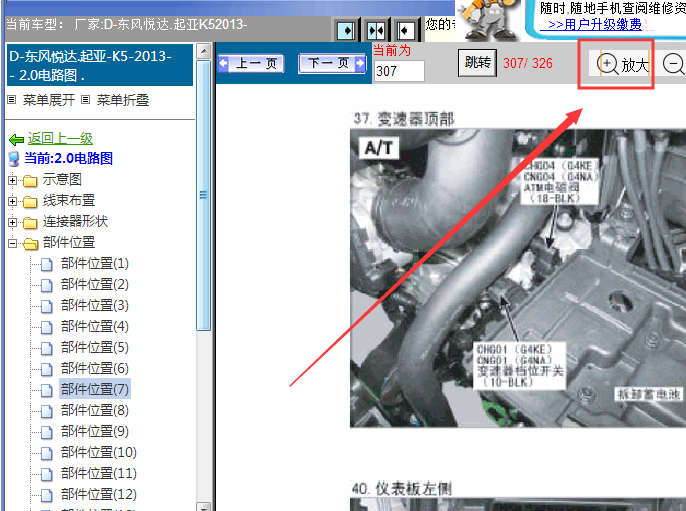Click the 跳转 jump button
This screenshot has height=511, width=686.
(477, 63)
